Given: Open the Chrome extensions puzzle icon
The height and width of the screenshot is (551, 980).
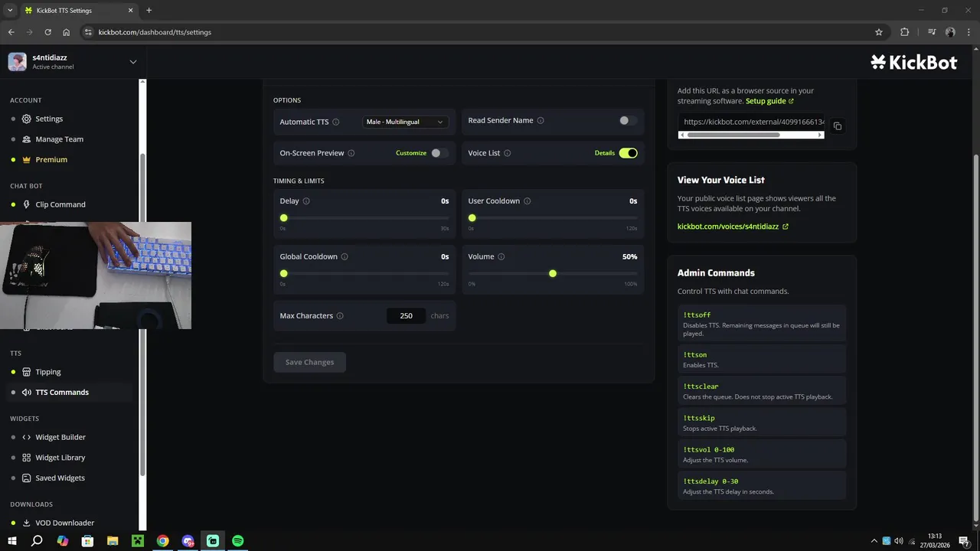Looking at the screenshot, I should click(904, 32).
